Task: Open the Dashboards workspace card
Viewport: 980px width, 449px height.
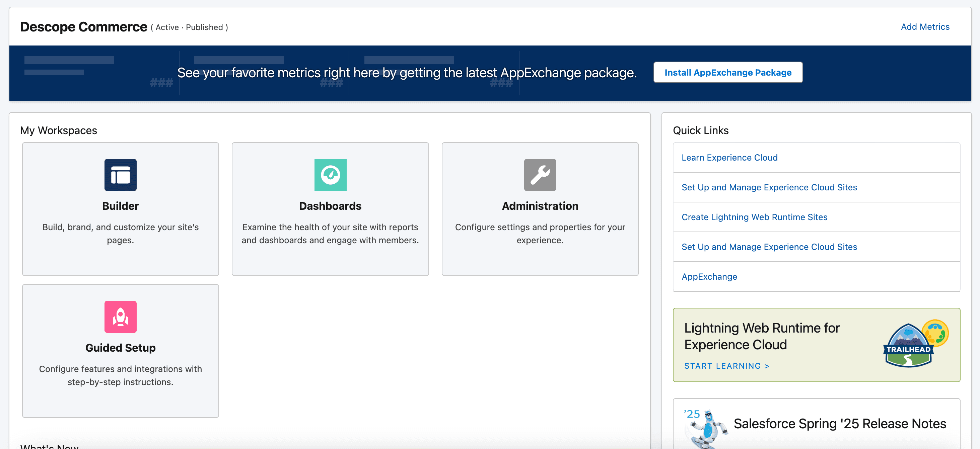Action: click(330, 209)
